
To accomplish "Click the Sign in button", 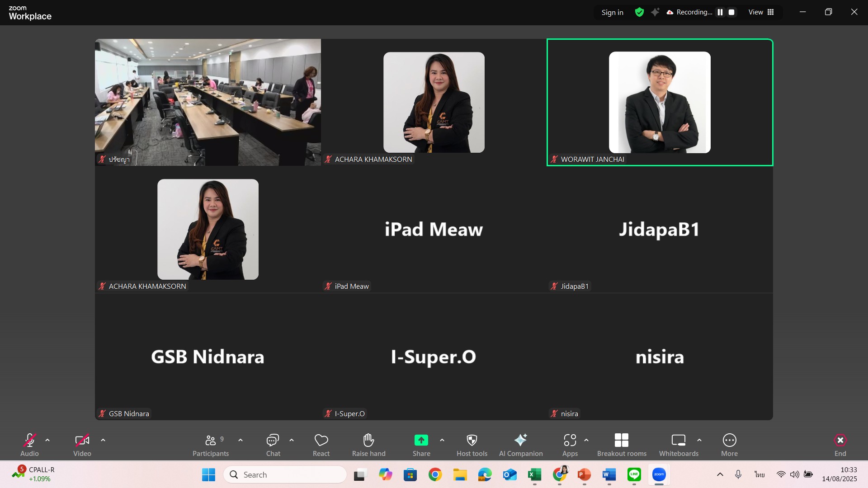I will (612, 12).
